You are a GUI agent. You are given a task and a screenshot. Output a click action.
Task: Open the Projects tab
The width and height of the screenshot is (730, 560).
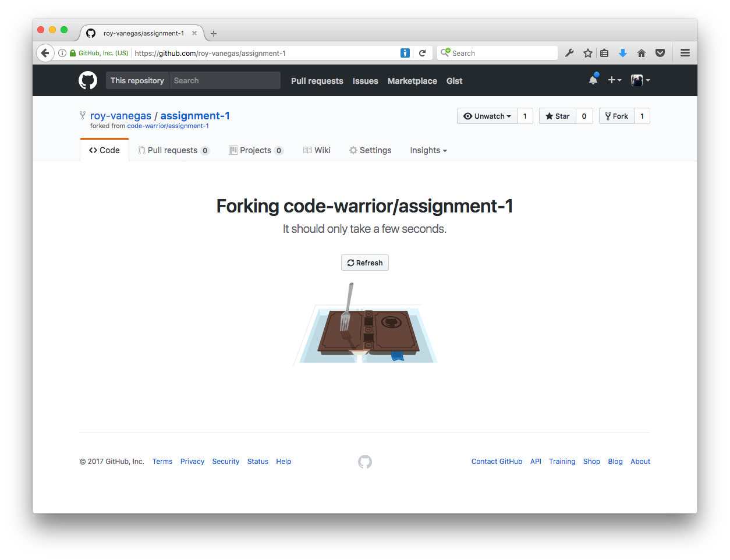(256, 150)
